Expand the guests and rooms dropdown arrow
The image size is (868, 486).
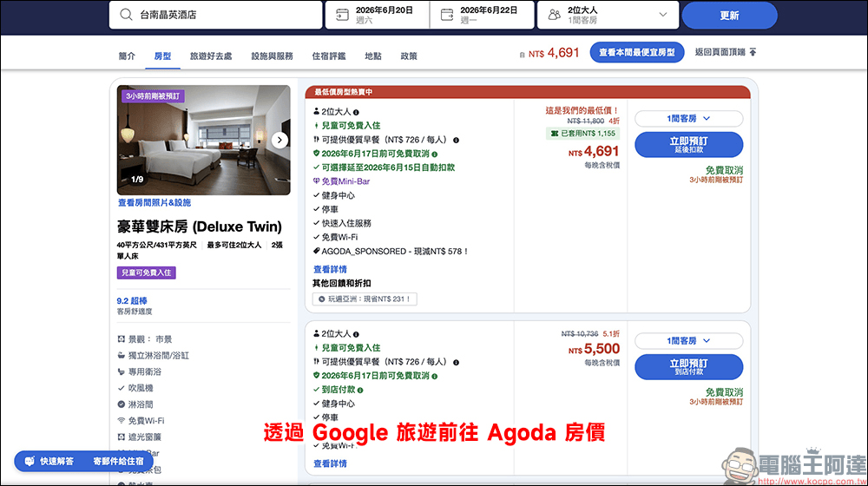(662, 15)
